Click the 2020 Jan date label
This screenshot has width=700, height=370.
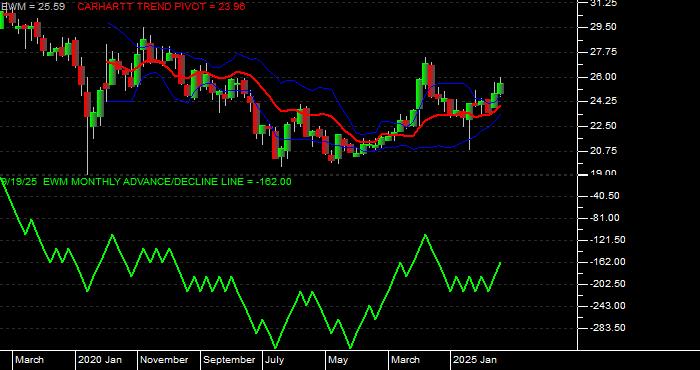tap(100, 360)
